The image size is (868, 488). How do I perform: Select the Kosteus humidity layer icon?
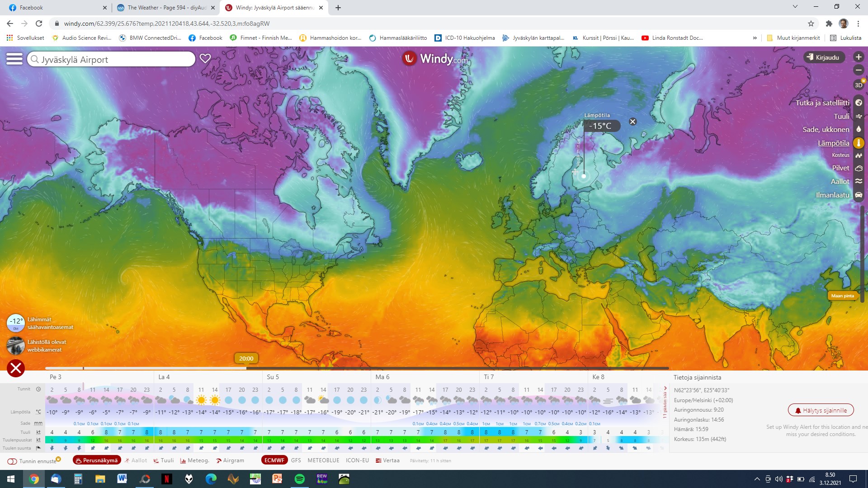pyautogui.click(x=858, y=155)
